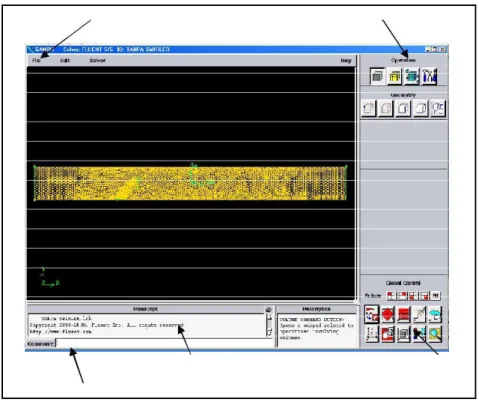Expand the Transcript window arrow
The image size is (479, 405).
[x=269, y=310]
